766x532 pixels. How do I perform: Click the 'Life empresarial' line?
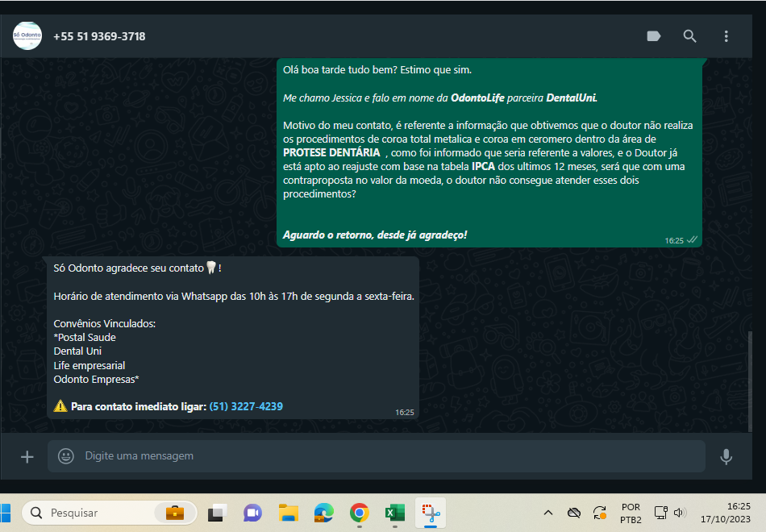coord(90,365)
